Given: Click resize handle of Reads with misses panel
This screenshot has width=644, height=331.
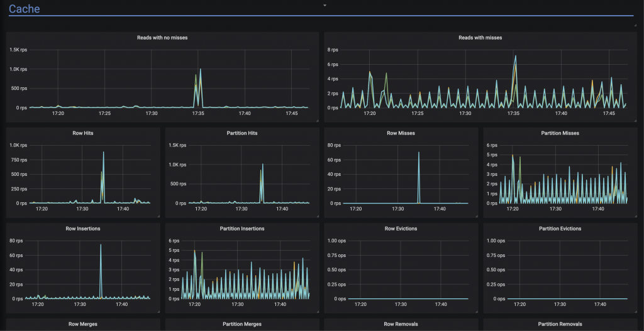Looking at the screenshot, I should click(x=635, y=121).
